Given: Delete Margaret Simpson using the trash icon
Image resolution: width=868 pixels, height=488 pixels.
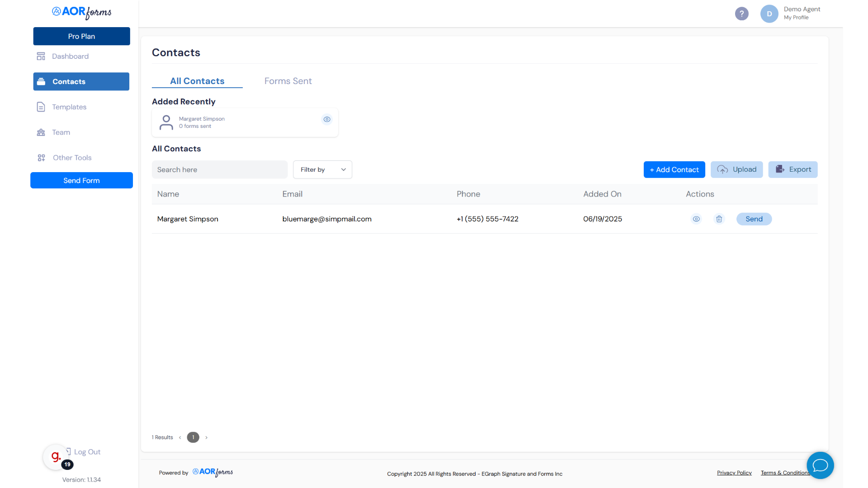Looking at the screenshot, I should coord(719,219).
